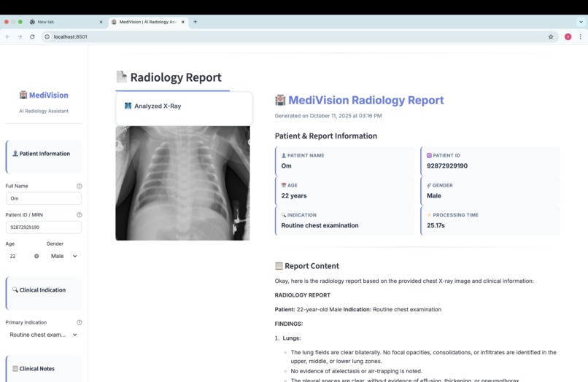Click the 22 years age value
The height and width of the screenshot is (382, 588).
pos(294,195)
